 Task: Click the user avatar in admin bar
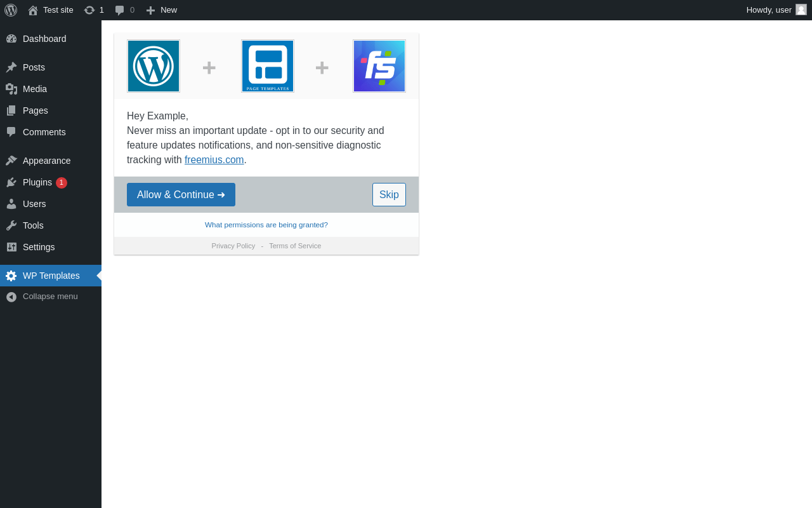point(801,10)
